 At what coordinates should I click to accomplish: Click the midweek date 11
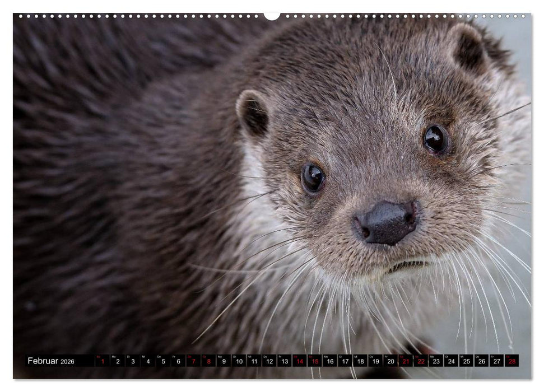coord(254,361)
